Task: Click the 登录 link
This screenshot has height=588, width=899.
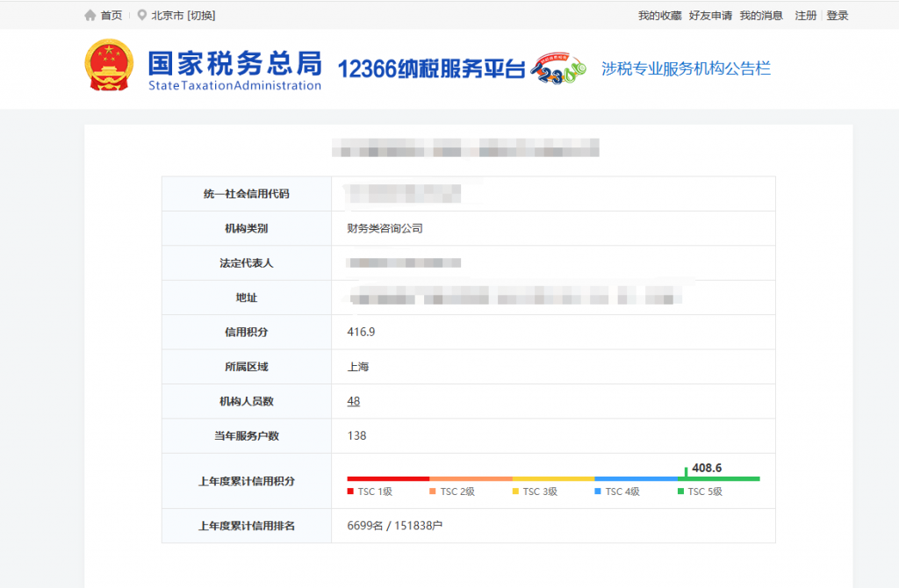Action: coord(837,15)
